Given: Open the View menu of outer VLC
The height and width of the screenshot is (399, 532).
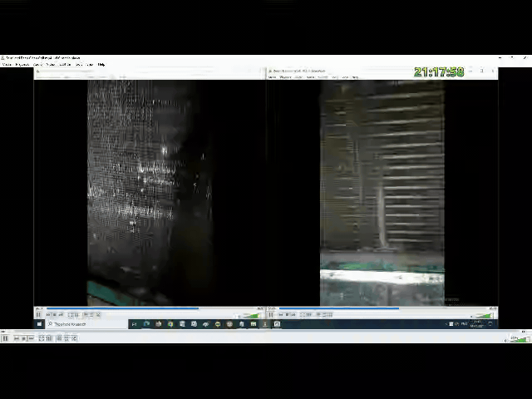Looking at the screenshot, I should click(x=89, y=65).
